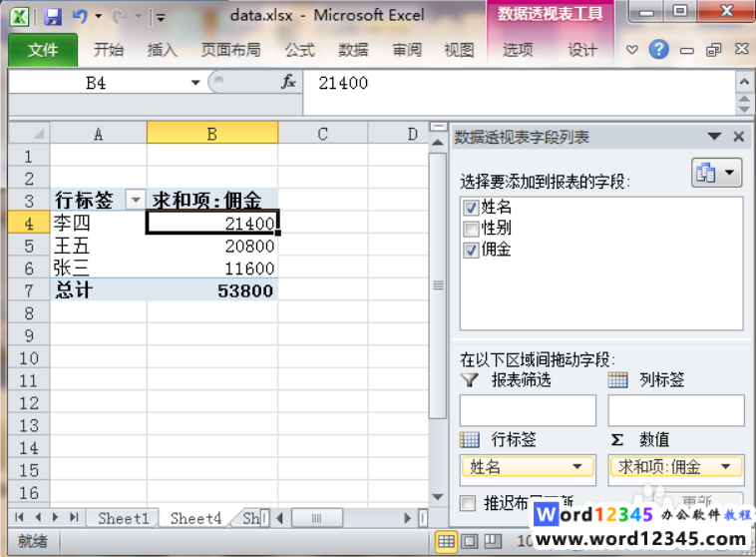Open the customize quick access toolbar arrow
Viewport: 756px width, 557px height.
[161, 18]
